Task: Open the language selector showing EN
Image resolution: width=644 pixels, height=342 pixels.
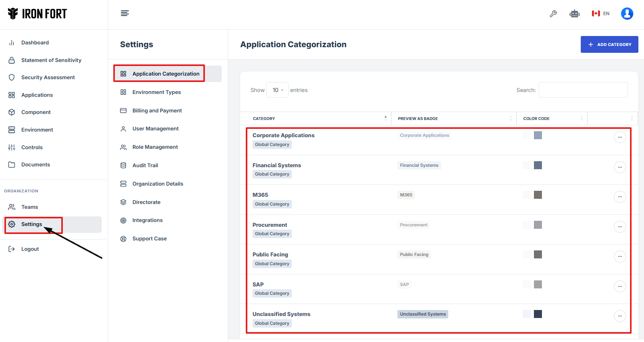Action: tap(600, 14)
